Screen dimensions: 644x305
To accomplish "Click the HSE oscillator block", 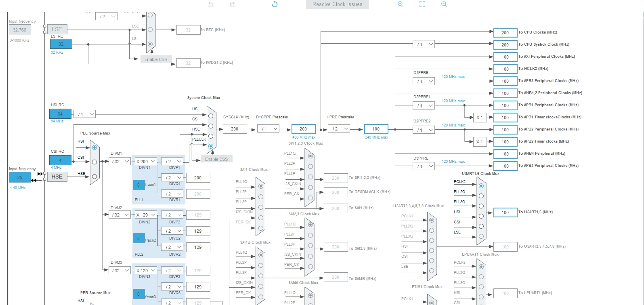I will [x=57, y=177].
